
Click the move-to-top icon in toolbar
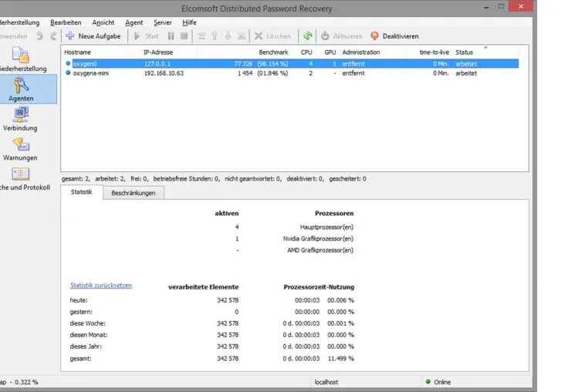(201, 36)
